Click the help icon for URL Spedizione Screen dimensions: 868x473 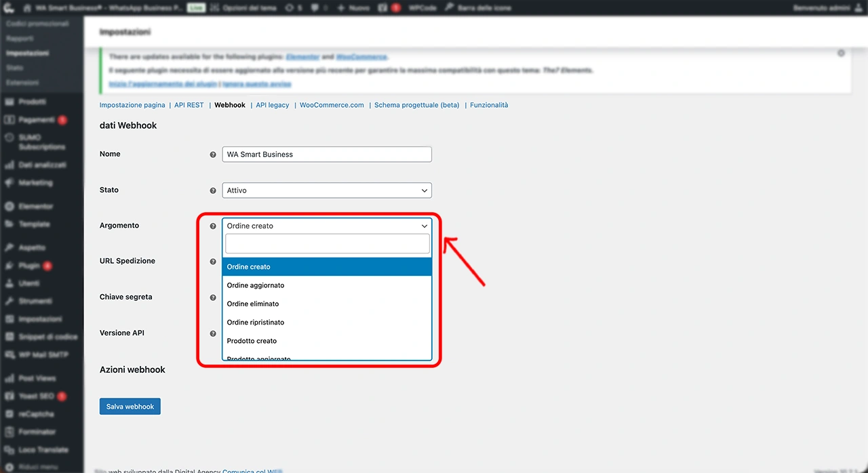pyautogui.click(x=213, y=262)
